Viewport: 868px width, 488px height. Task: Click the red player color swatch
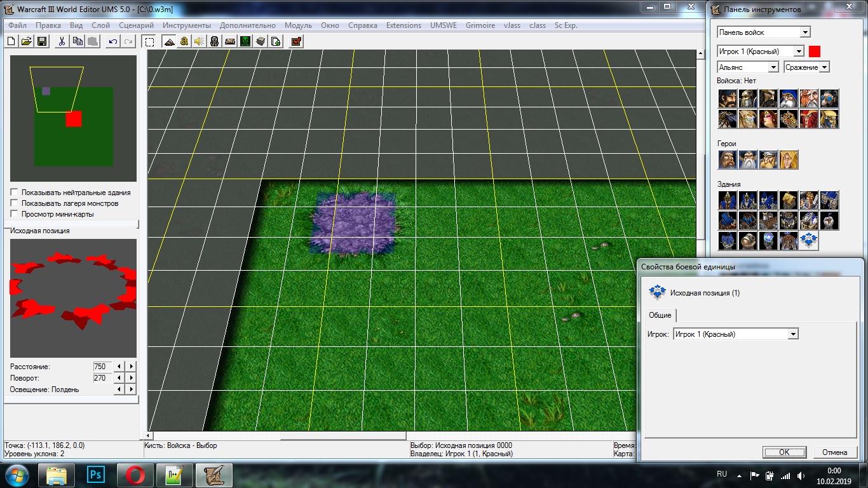click(x=815, y=51)
